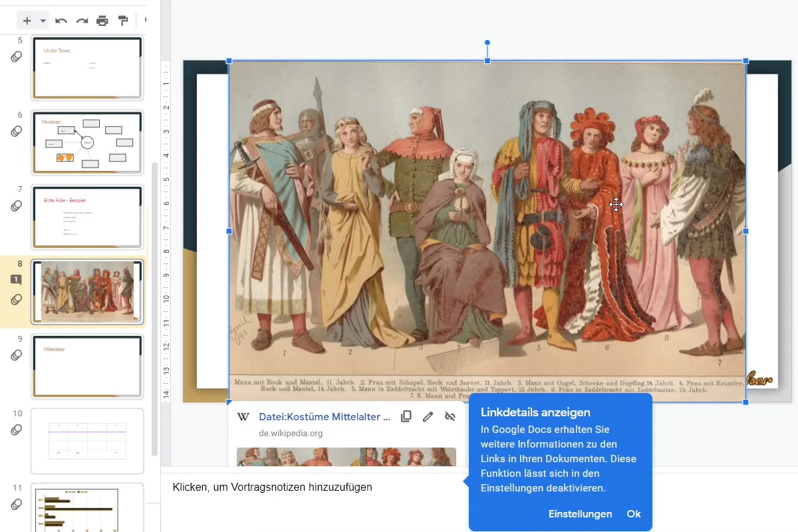Click the link preview image in card
798x532 pixels.
tap(346, 457)
